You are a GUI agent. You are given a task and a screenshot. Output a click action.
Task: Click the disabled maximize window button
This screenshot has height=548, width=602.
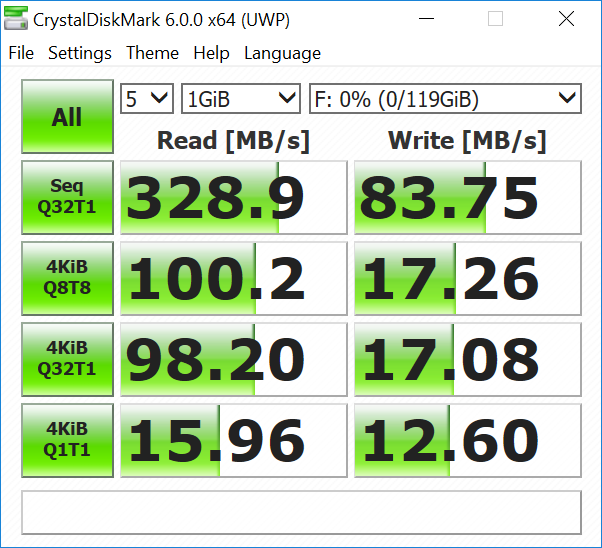[x=495, y=18]
